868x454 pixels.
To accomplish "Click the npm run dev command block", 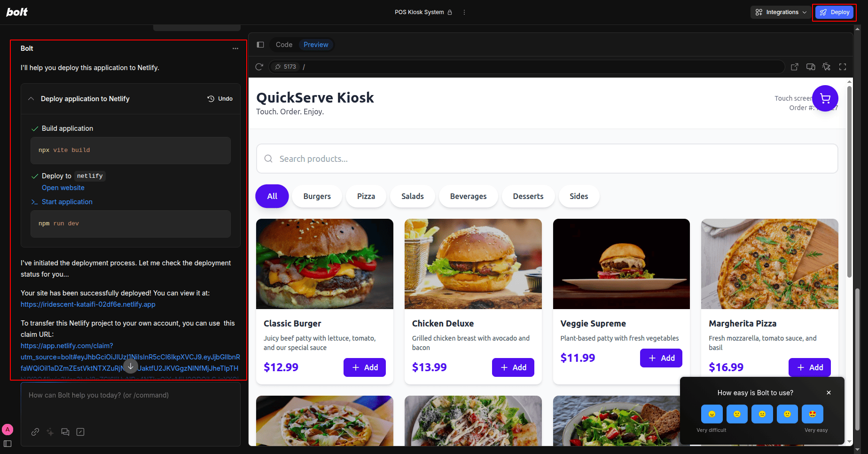I will coord(131,224).
